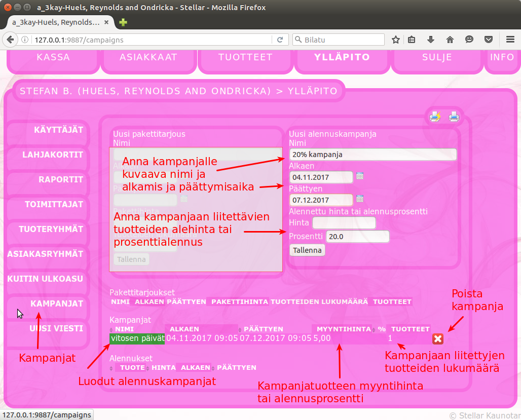This screenshot has width=521, height=420.
Task: Click the campaign Nimi field containing 20% kampanja
Action: pyautogui.click(x=373, y=154)
